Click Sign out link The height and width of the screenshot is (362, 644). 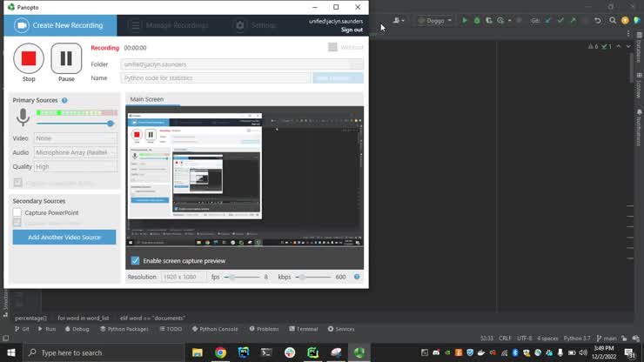pos(352,30)
